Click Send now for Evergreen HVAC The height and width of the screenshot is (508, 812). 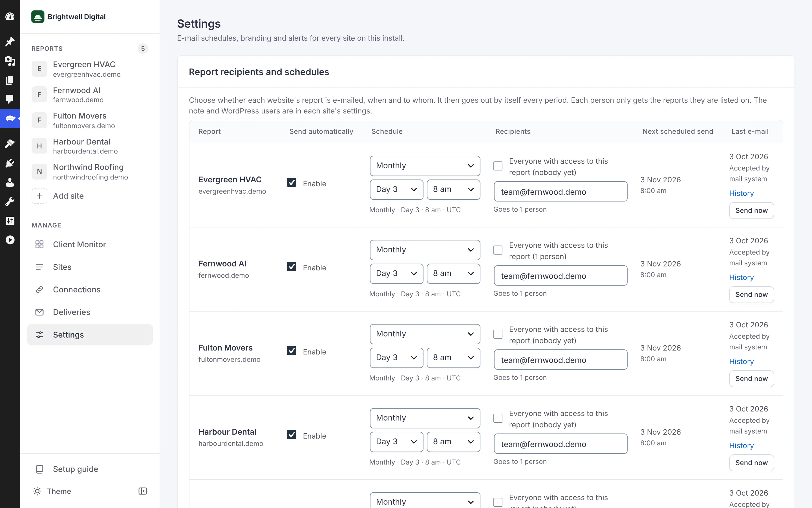pos(751,210)
